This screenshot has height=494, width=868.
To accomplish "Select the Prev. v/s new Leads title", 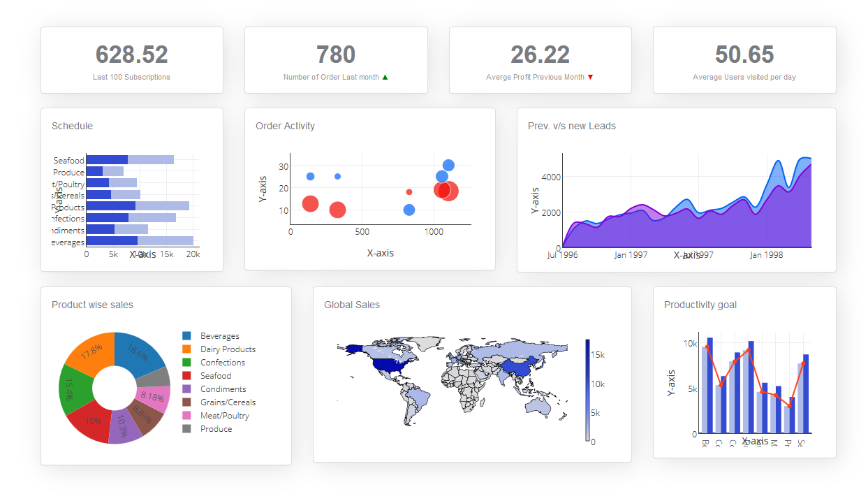I will point(571,126).
